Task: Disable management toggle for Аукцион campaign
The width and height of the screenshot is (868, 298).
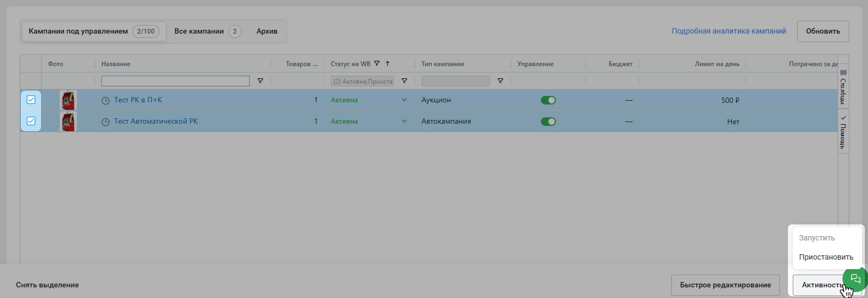Action: (x=548, y=100)
